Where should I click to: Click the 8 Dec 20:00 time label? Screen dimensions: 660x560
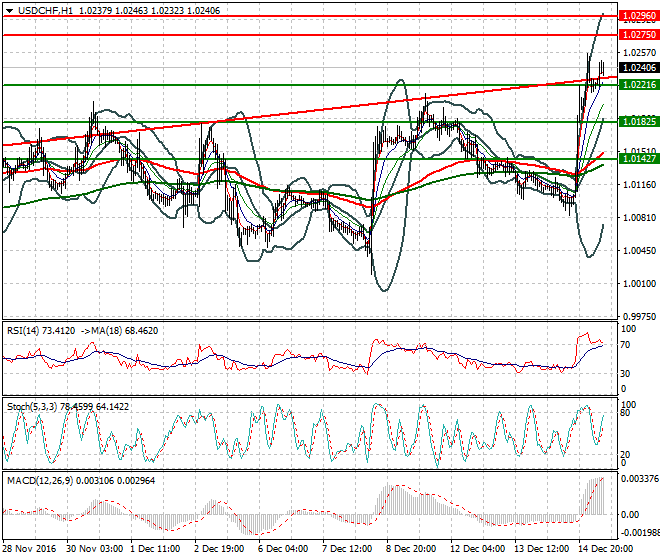pos(411,549)
